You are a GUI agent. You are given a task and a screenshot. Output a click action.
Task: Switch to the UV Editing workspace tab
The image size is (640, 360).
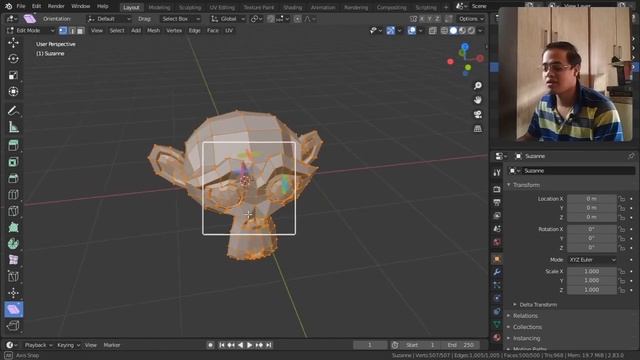tap(222, 7)
